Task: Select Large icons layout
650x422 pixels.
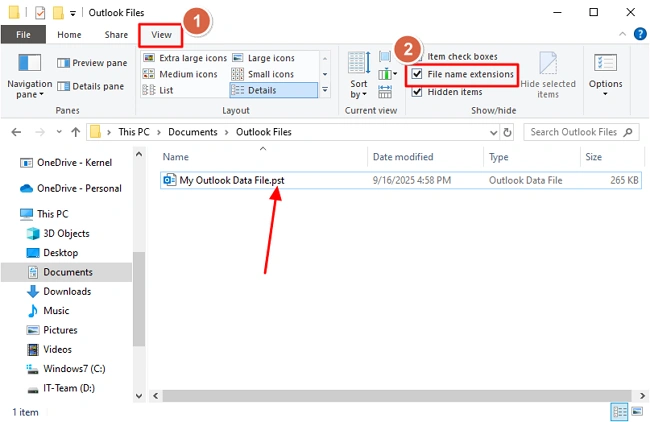Action: (264, 58)
